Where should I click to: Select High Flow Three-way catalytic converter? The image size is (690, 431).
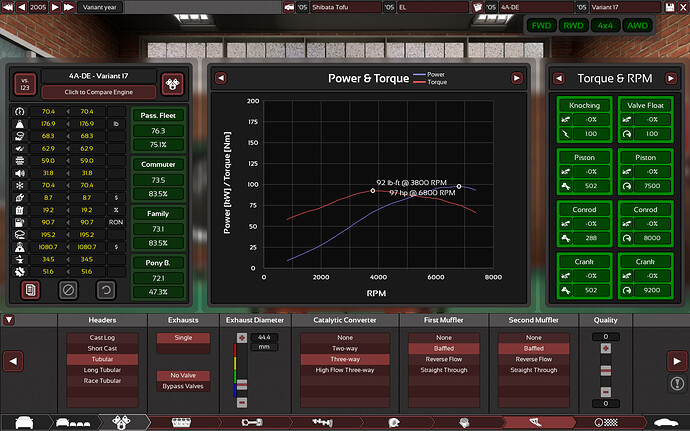tap(347, 370)
